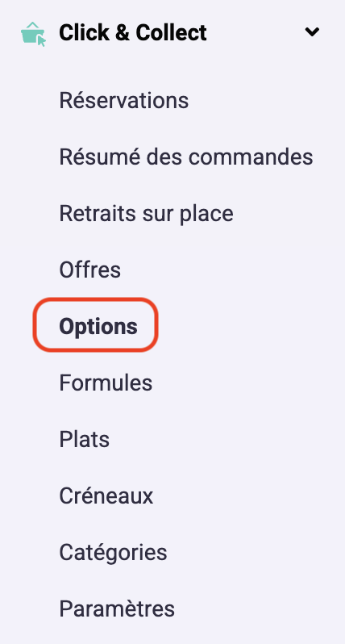
Task: Click the basket with cursor logo
Action: tap(33, 34)
